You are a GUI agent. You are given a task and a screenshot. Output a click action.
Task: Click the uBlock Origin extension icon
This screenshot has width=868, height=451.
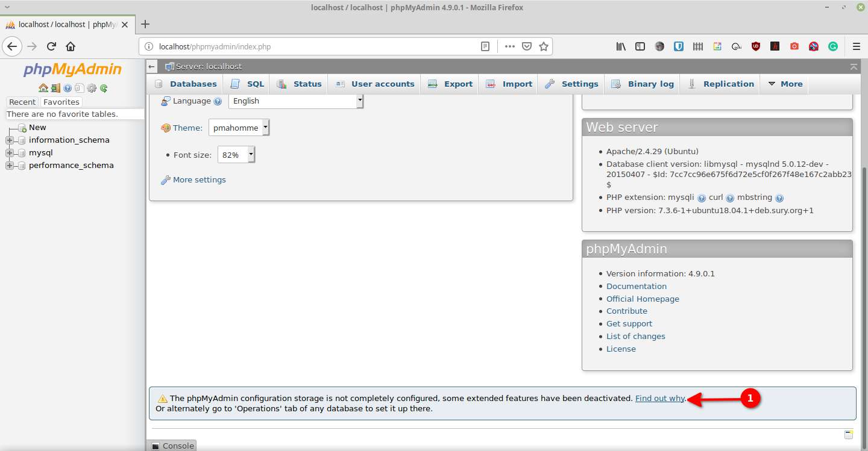coord(756,46)
